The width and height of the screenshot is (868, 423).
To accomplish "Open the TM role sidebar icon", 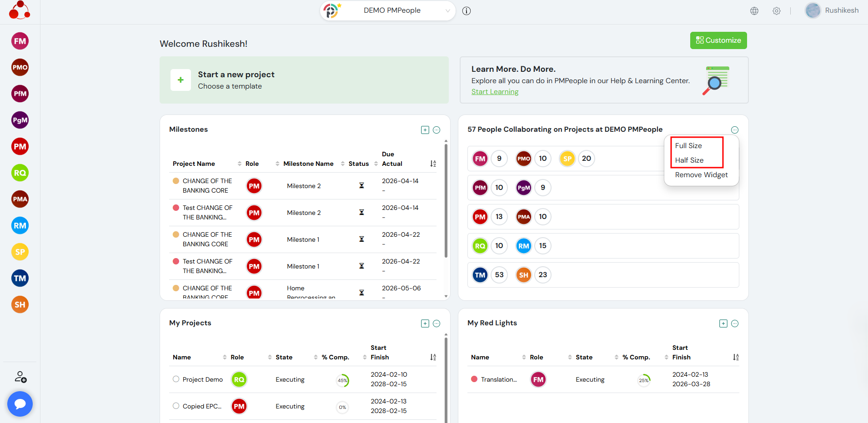I will (20, 279).
